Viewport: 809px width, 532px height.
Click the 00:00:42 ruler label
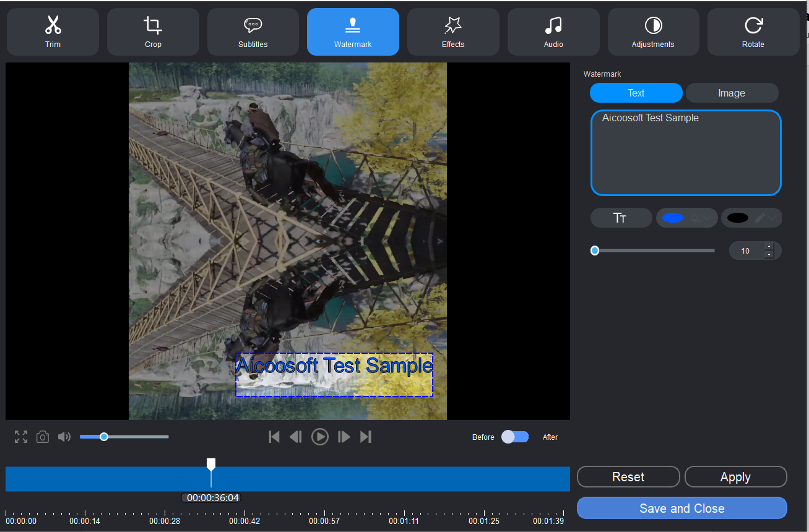tap(244, 521)
